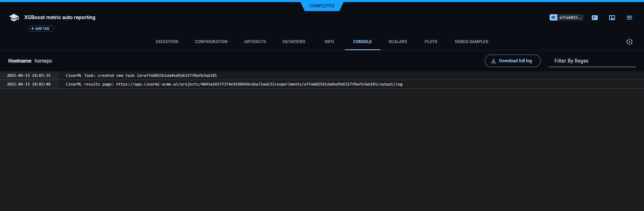The height and width of the screenshot is (211, 644).
Task: Click the graduation cap experiment icon
Action: pos(14,18)
